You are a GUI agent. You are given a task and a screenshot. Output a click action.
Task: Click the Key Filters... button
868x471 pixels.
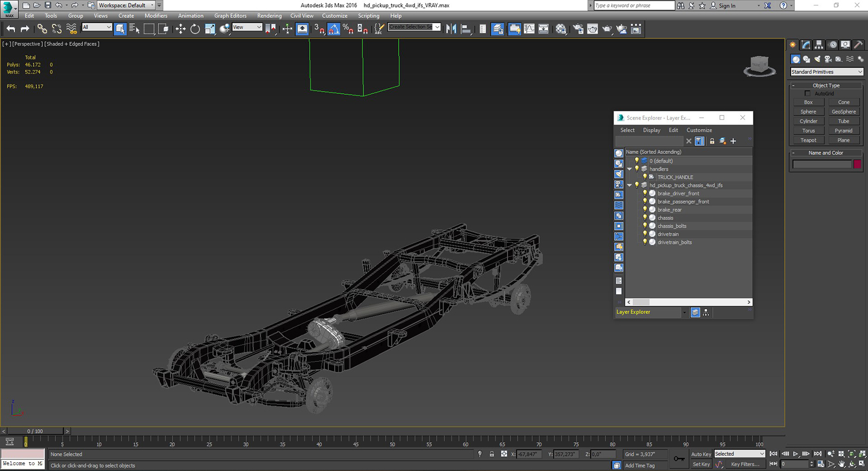745,464
